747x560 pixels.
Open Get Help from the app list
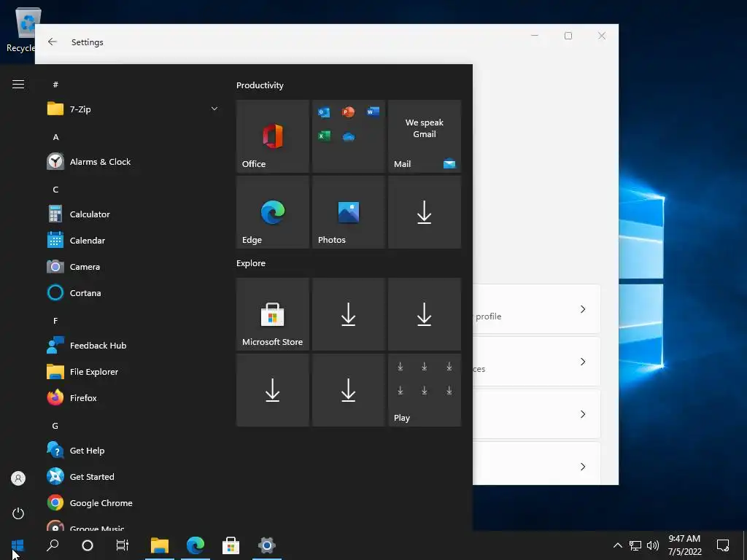[133, 451]
